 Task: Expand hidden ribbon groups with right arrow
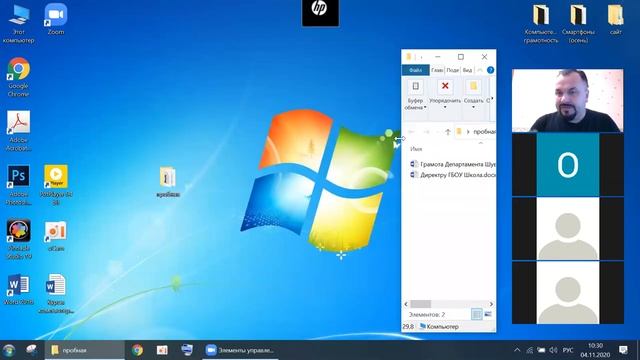pos(492,98)
